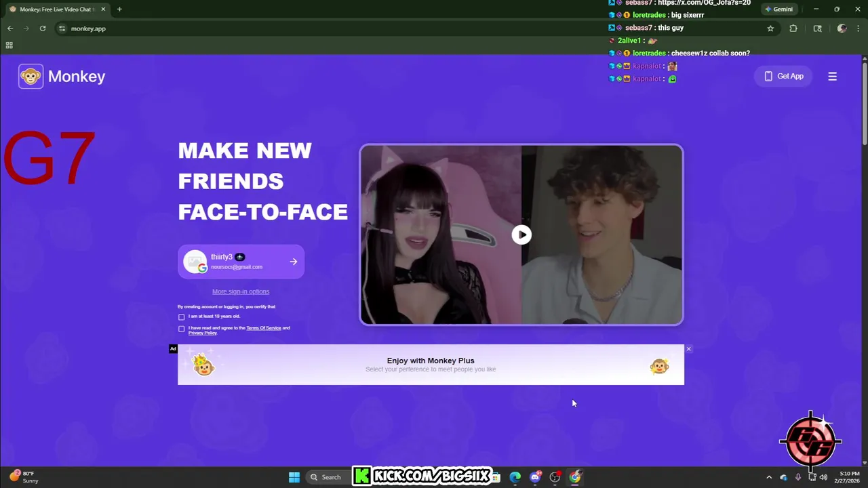Play the preview video
The image size is (868, 488).
(521, 235)
